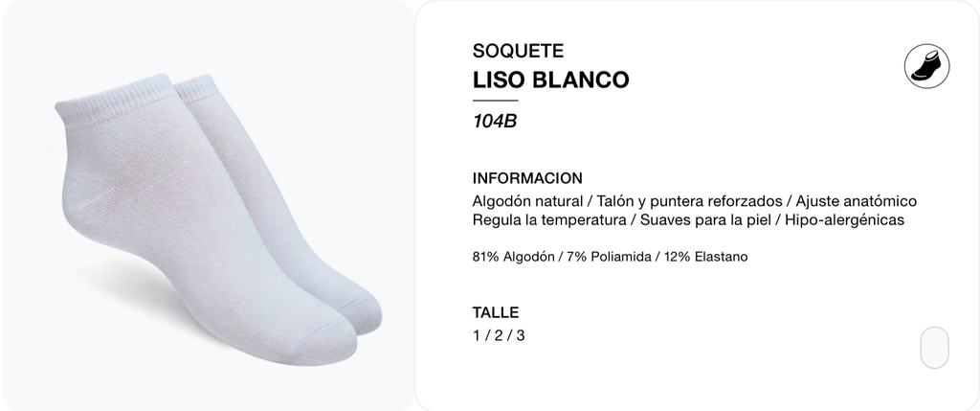Click the Algodón natural feature text

tap(527, 201)
